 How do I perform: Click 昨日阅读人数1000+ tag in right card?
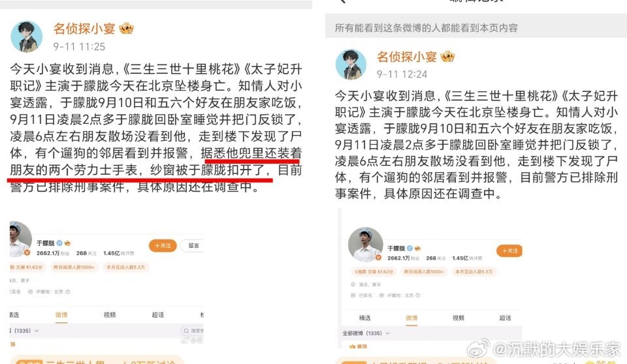424,271
